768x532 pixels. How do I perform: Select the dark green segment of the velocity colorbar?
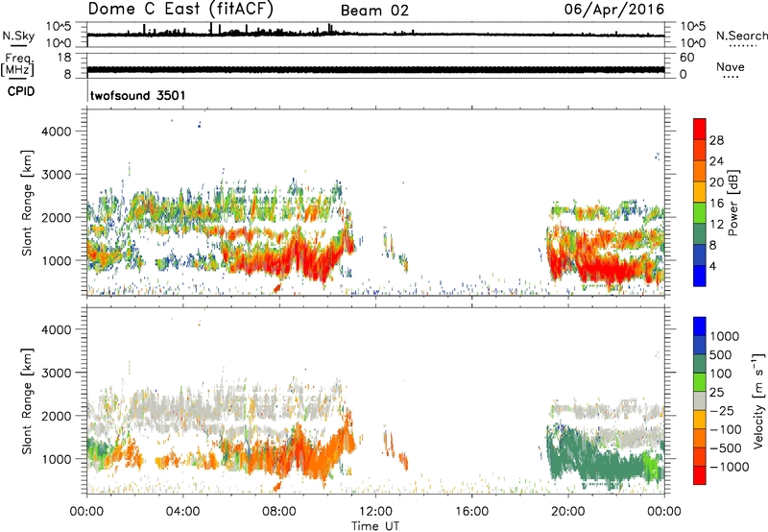(x=700, y=364)
